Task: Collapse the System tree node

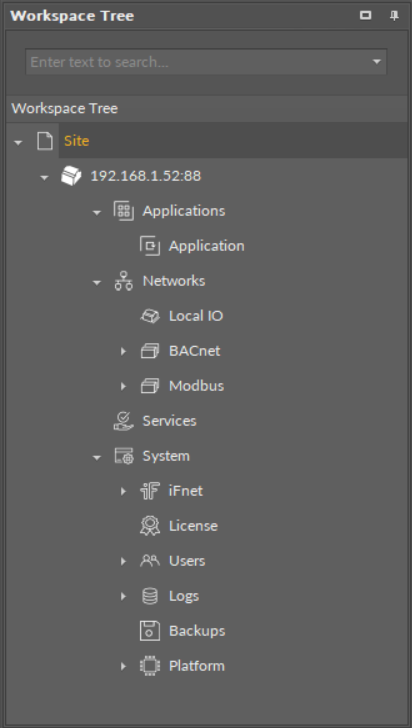Action: 97,457
